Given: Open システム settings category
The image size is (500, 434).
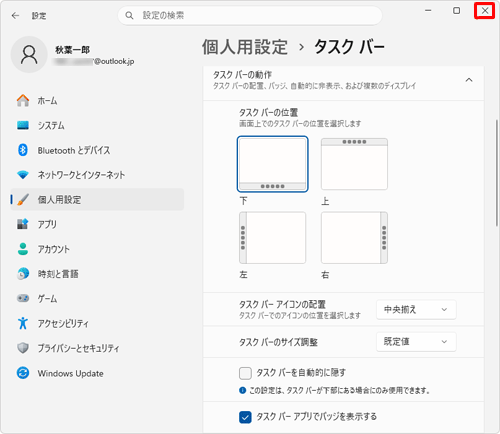Looking at the screenshot, I should (97, 125).
